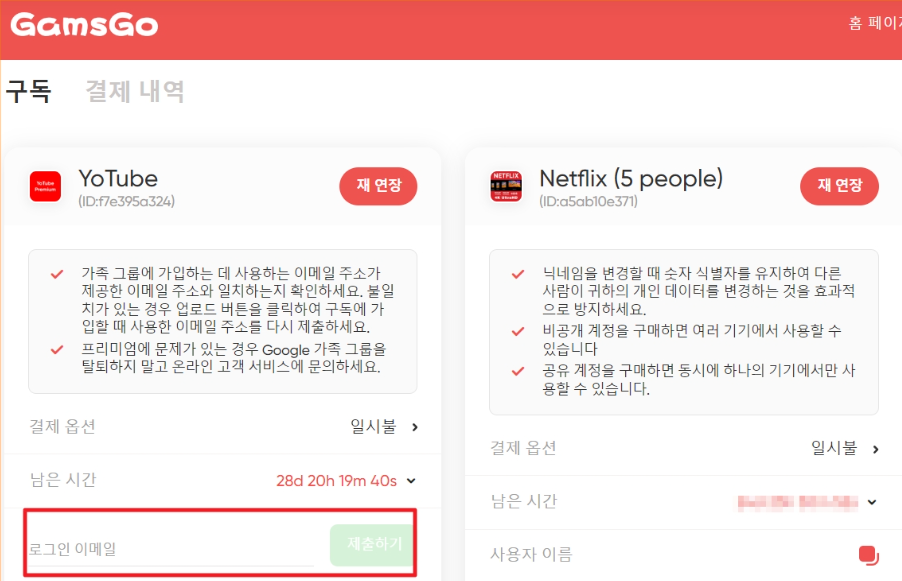Click the 공유 계정을 구매하면 notice text
The width and height of the screenshot is (902, 581).
coord(698,379)
